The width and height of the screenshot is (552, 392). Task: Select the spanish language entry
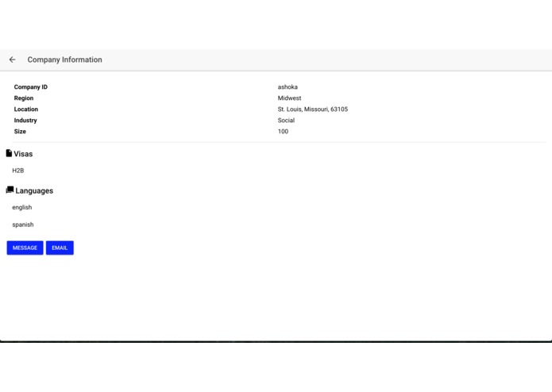click(23, 225)
